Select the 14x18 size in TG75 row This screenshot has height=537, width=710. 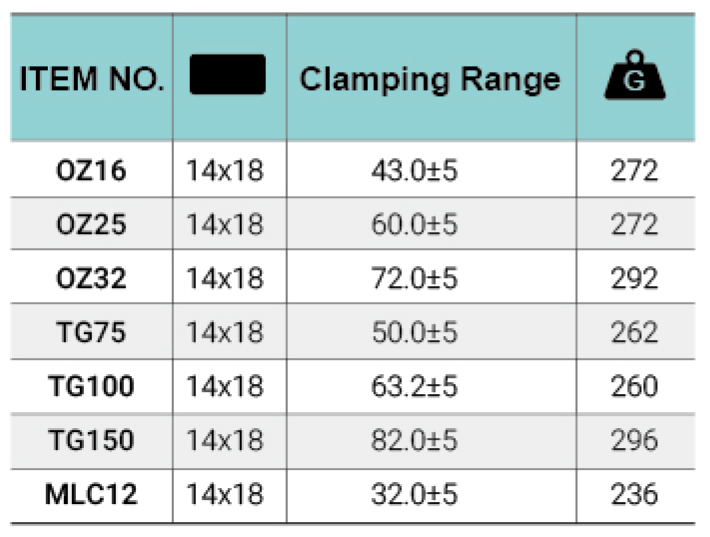pyautogui.click(x=225, y=332)
